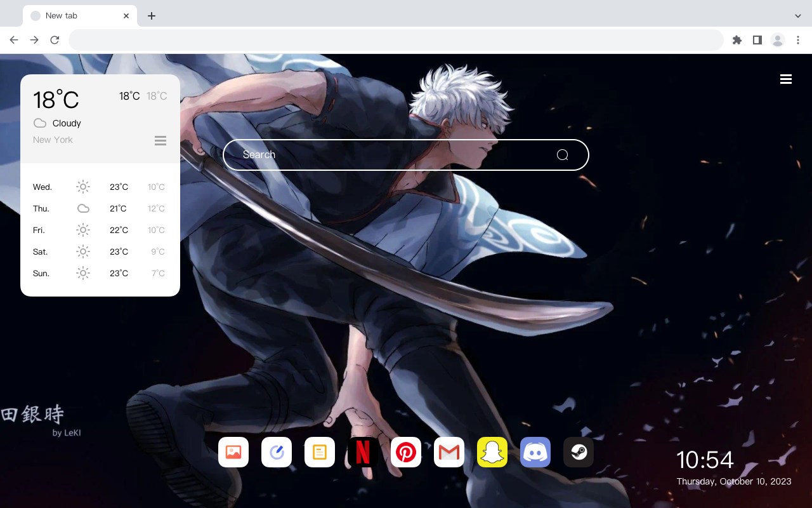Click the magnifier search icon
Screen dimensions: 812x508
pos(563,155)
